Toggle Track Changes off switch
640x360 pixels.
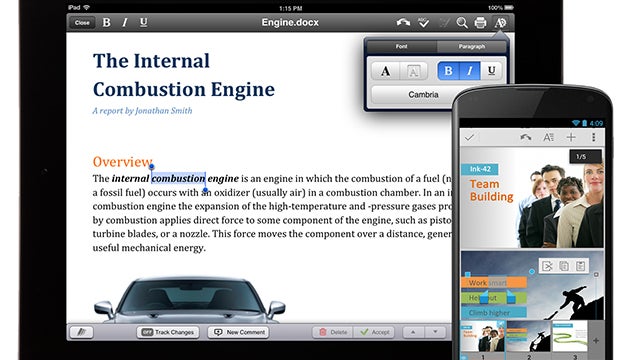pos(168,332)
